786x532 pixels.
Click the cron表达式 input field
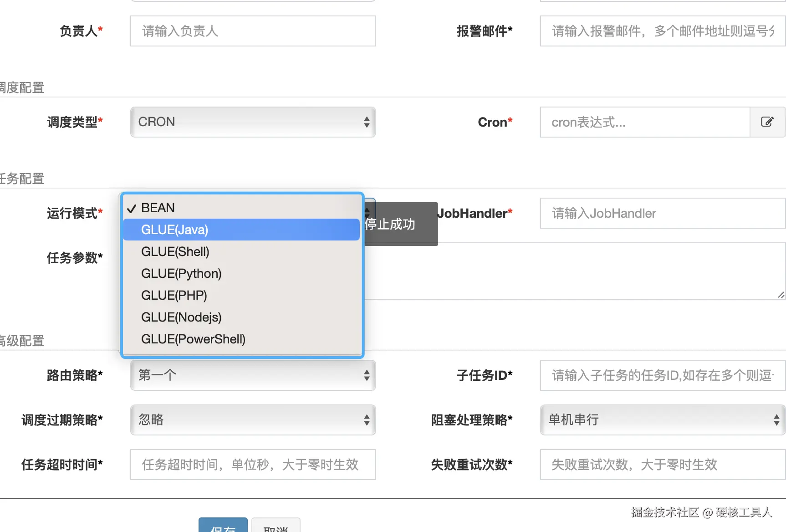pyautogui.click(x=644, y=122)
